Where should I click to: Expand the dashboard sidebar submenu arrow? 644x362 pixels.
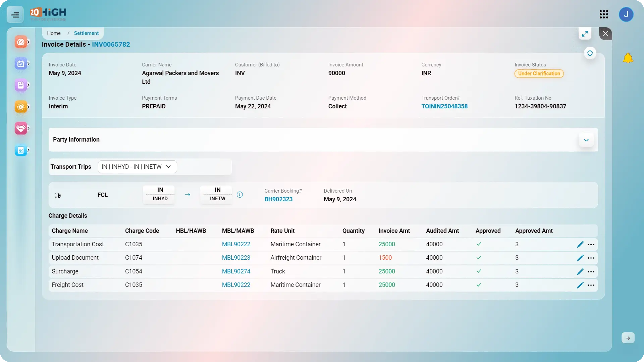tap(29, 42)
